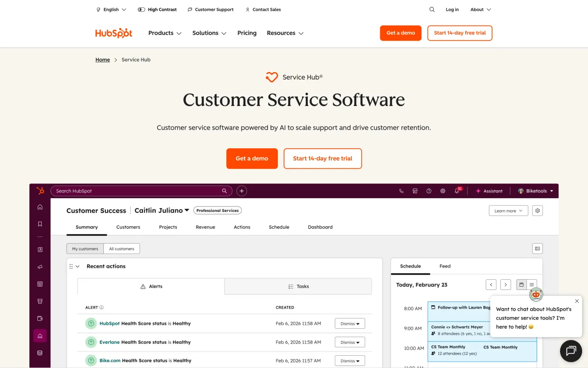588x368 pixels.
Task: Expand the Resources menu
Action: tap(285, 33)
